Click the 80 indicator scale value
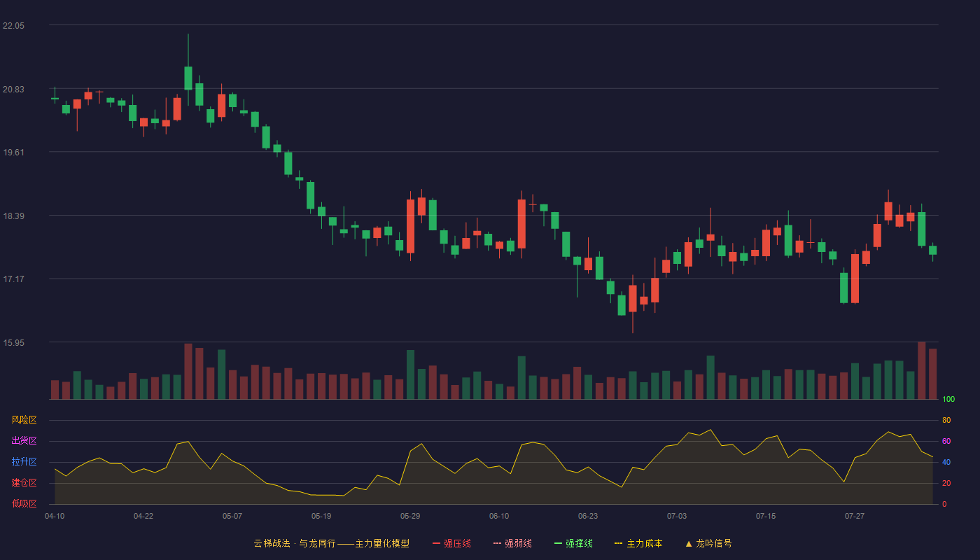This screenshot has height=560, width=980. click(946, 421)
